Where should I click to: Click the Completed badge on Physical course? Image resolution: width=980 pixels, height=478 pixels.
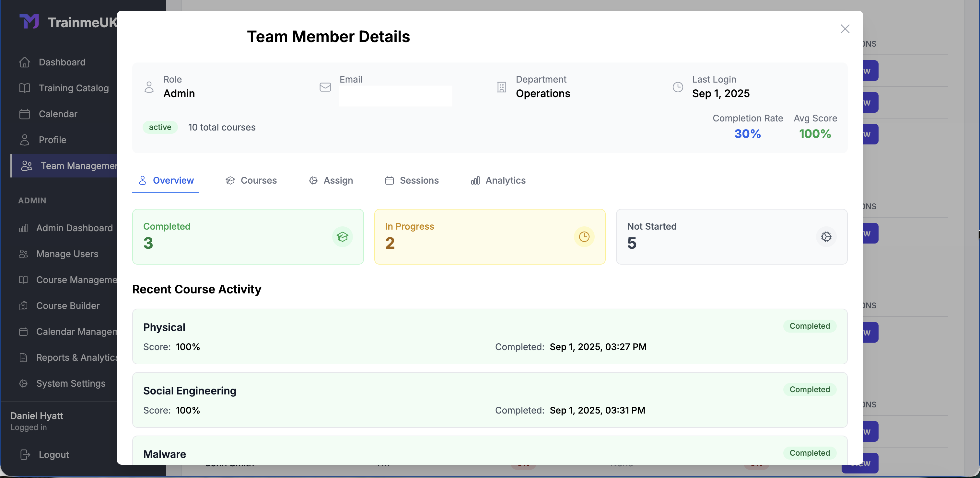coord(809,326)
